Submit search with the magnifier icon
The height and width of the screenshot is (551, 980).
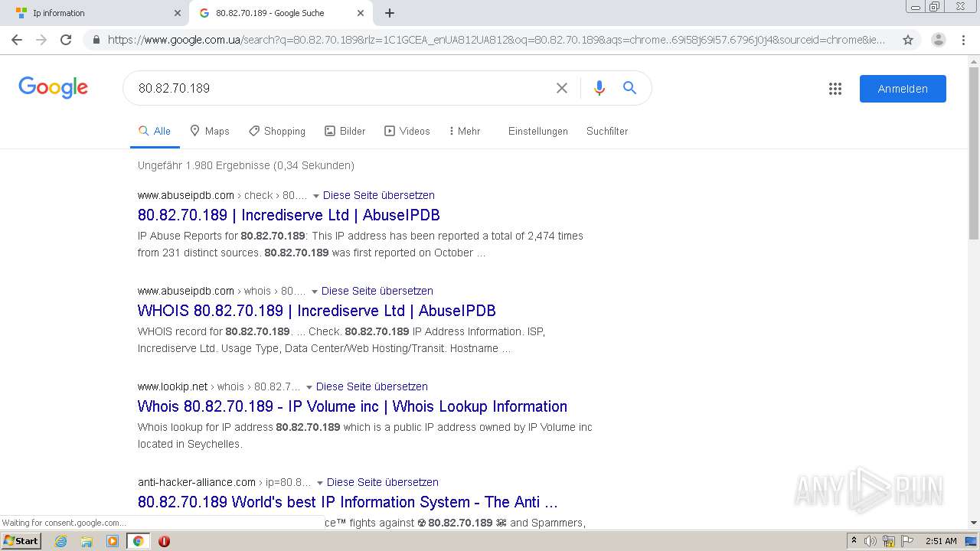629,88
